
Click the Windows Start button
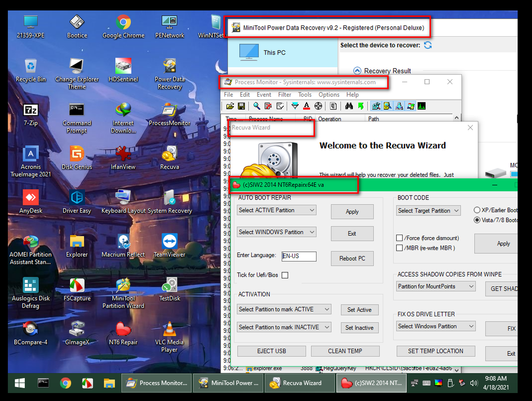click(20, 383)
